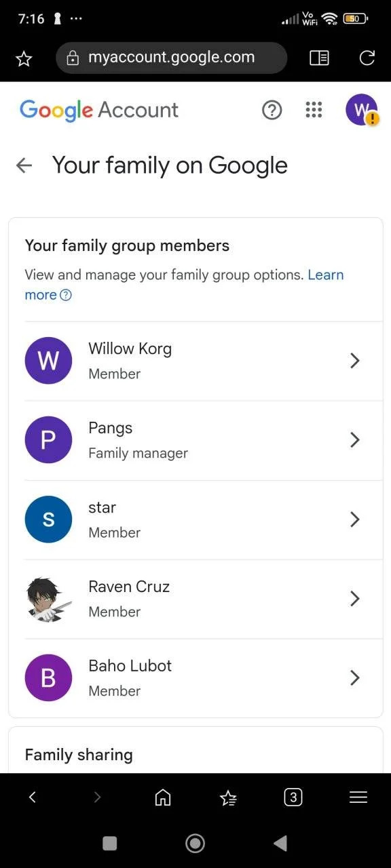This screenshot has height=868, width=391.
Task: Tap Raven Cruz profile picture
Action: click(48, 599)
